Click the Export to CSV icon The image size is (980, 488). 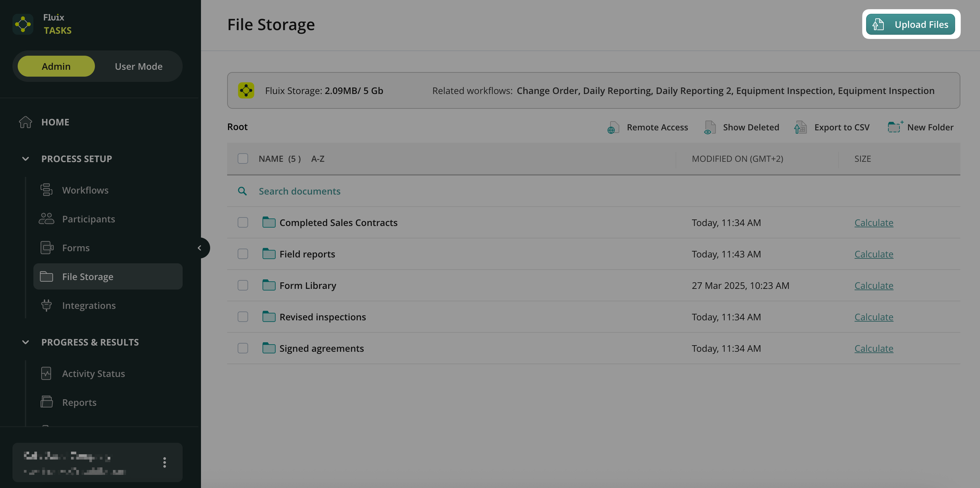point(800,127)
